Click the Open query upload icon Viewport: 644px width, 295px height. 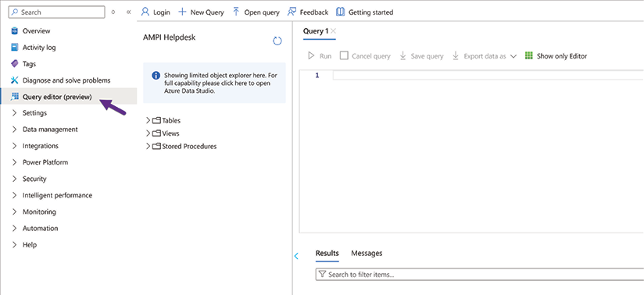pyautogui.click(x=236, y=12)
